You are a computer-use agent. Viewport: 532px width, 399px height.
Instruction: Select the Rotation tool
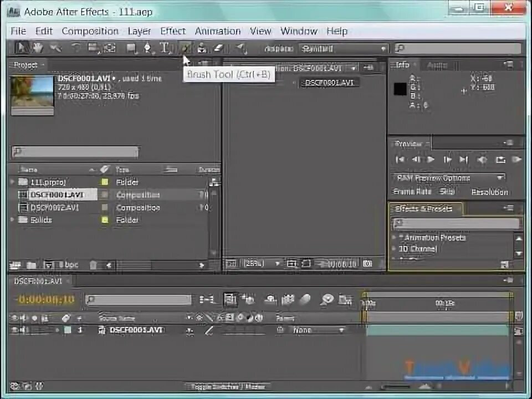click(x=76, y=48)
